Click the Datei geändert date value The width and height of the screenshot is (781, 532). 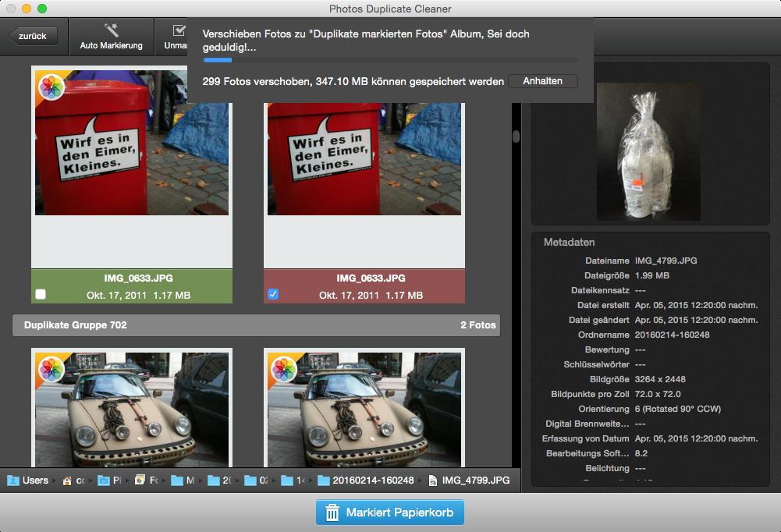coord(696,320)
